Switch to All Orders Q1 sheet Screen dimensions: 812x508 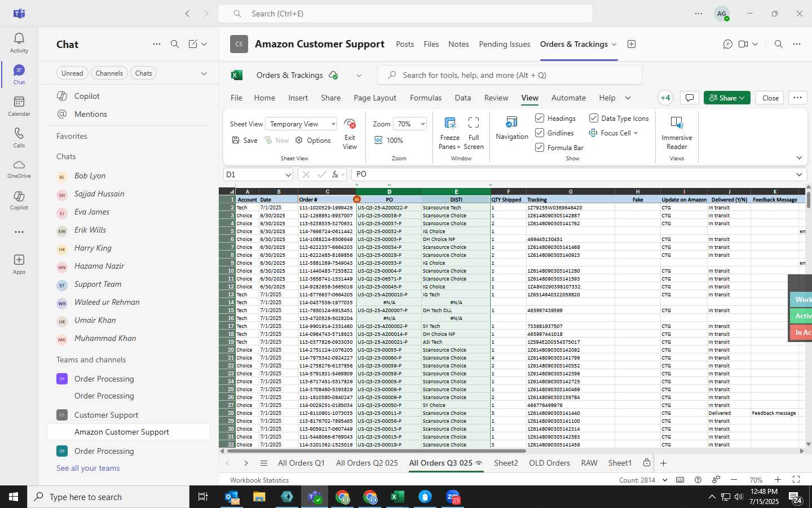tap(301, 463)
